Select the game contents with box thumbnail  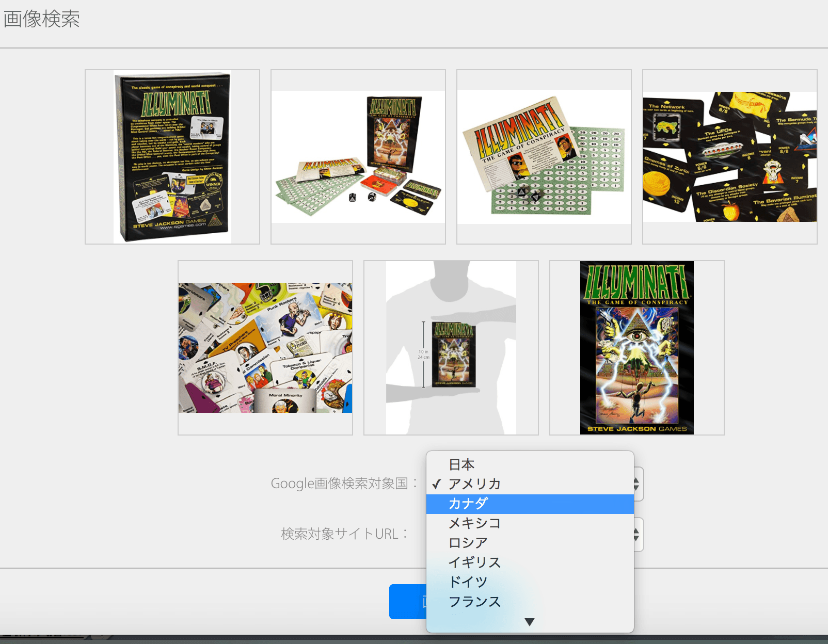coord(358,157)
